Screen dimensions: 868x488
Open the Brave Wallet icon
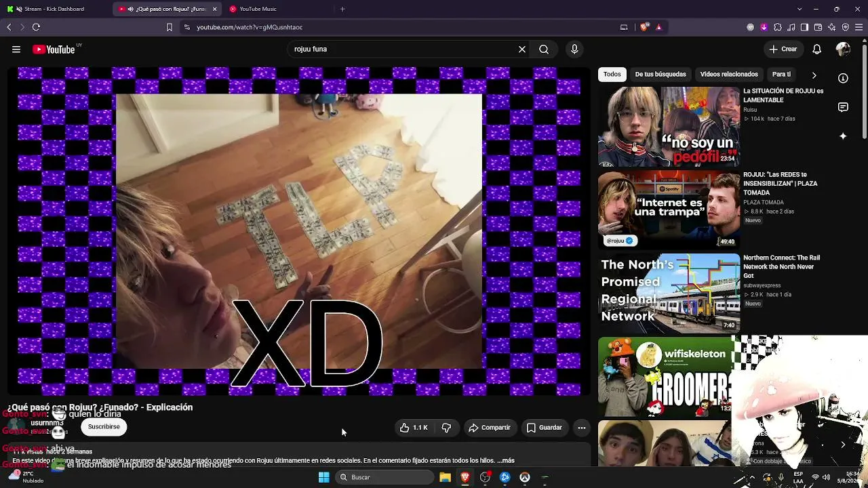[818, 27]
